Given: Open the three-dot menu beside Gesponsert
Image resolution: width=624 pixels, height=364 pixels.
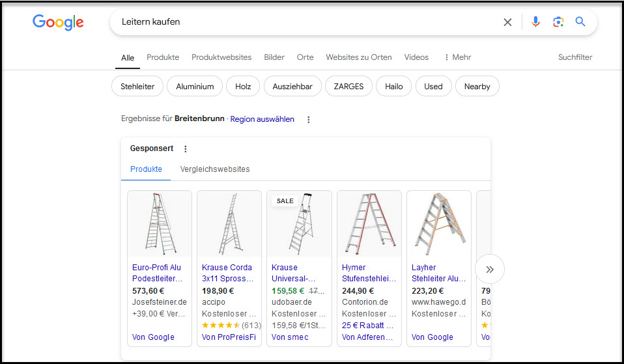Looking at the screenshot, I should tap(186, 148).
